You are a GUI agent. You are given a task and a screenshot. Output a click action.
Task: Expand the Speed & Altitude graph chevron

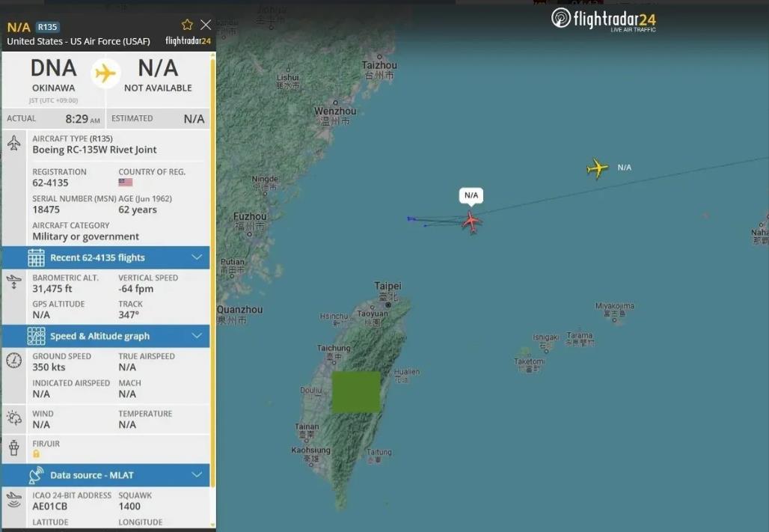click(197, 336)
